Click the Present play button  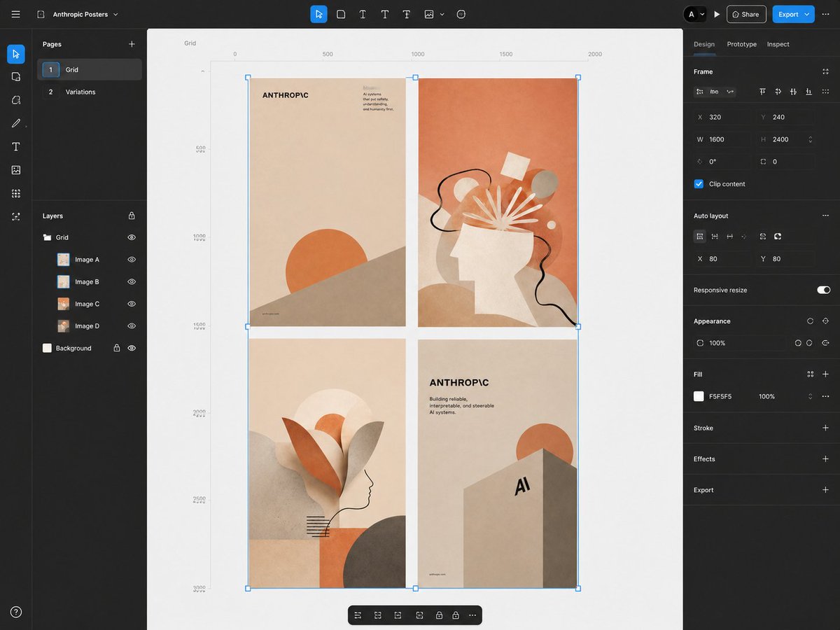coord(717,14)
